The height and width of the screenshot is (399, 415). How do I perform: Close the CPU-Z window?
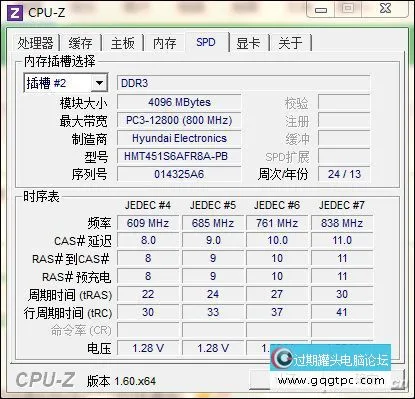(x=385, y=9)
